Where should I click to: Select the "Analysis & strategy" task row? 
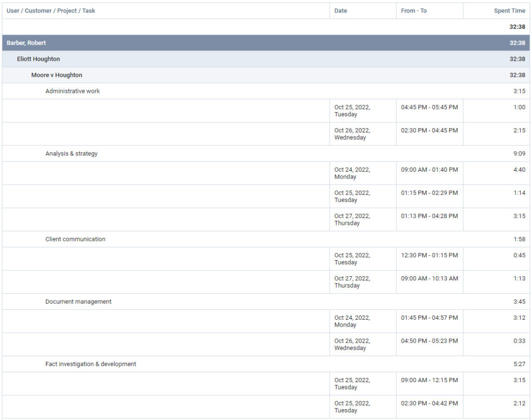coord(72,153)
